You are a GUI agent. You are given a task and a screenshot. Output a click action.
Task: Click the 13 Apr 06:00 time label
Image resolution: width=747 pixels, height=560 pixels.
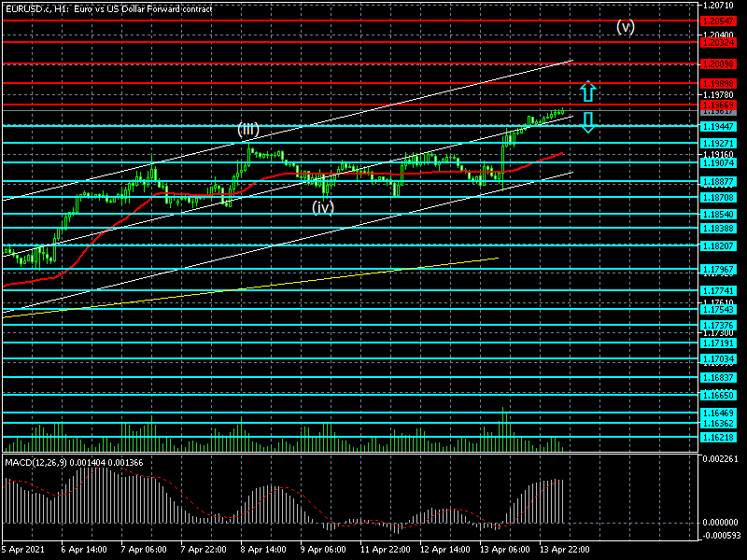click(x=505, y=549)
